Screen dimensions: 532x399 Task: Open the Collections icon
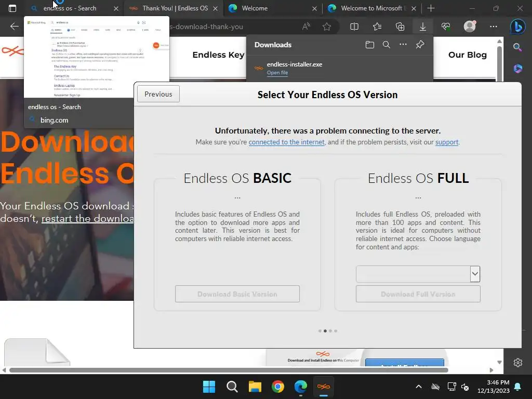[x=400, y=26]
